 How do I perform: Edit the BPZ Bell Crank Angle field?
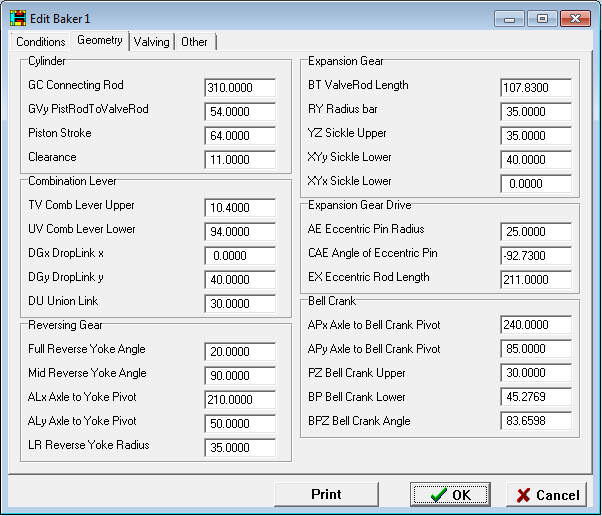(x=535, y=420)
